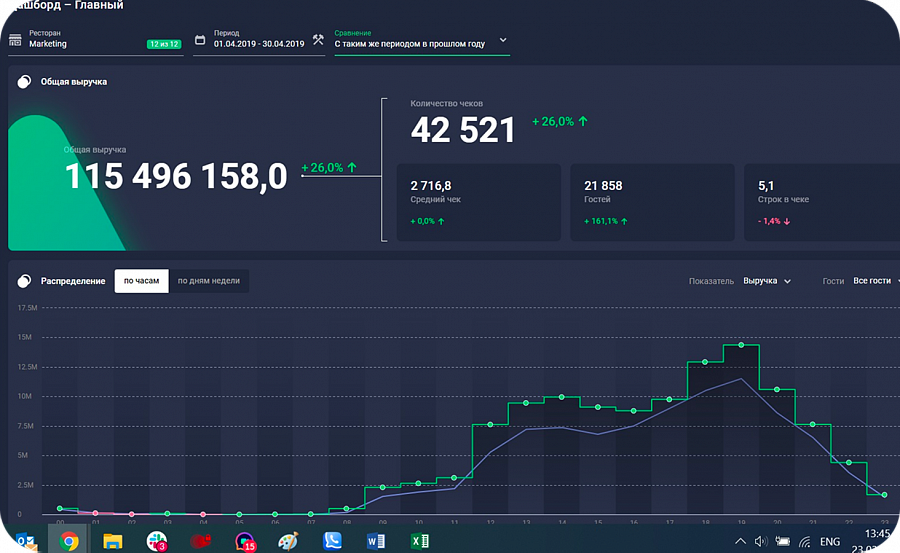Viewport: 900px width, 553px height.
Task: Click the Гостей 21 858 card
Action: pyautogui.click(x=652, y=202)
